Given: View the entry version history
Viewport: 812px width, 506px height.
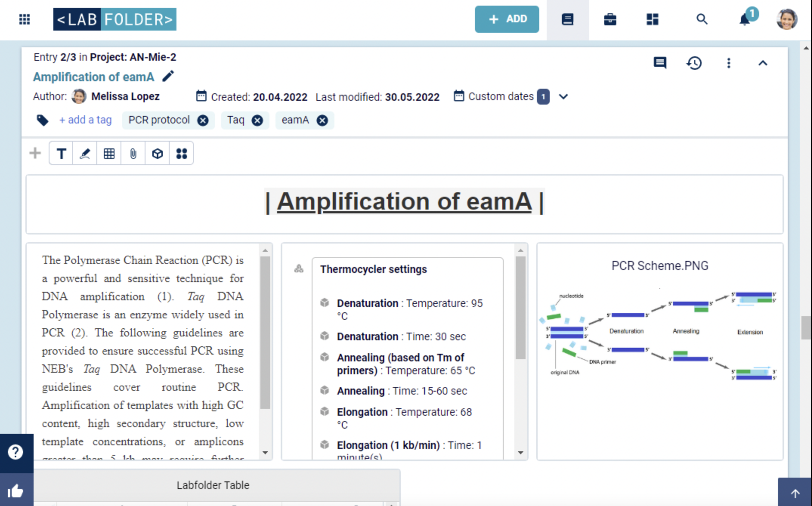Looking at the screenshot, I should (x=694, y=63).
